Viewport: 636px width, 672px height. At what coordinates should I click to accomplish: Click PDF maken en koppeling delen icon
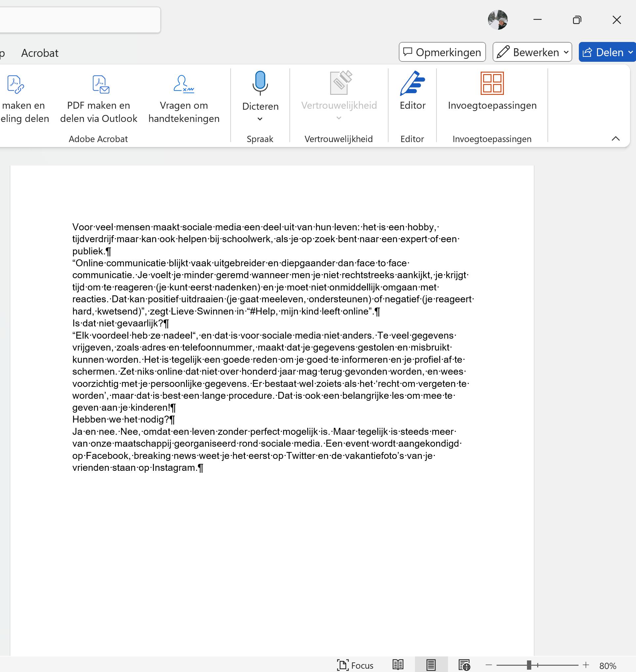[16, 85]
